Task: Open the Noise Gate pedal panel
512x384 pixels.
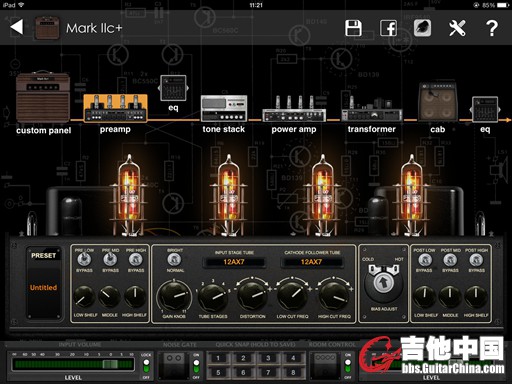Action: point(174,365)
